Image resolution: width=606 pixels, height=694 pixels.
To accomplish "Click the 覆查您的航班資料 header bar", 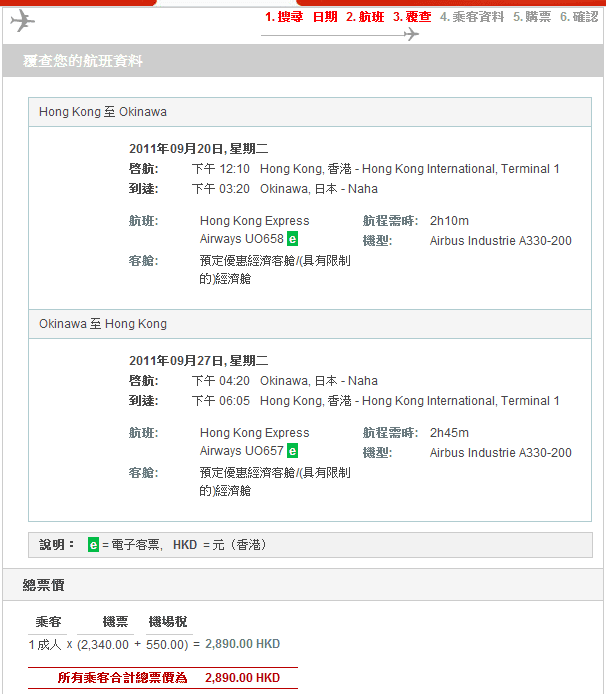I will click(83, 61).
